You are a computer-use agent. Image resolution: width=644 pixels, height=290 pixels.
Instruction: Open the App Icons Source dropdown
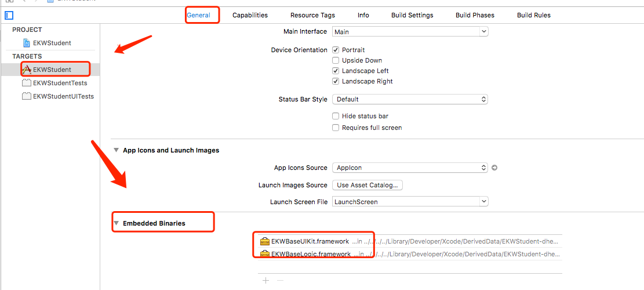tap(410, 168)
